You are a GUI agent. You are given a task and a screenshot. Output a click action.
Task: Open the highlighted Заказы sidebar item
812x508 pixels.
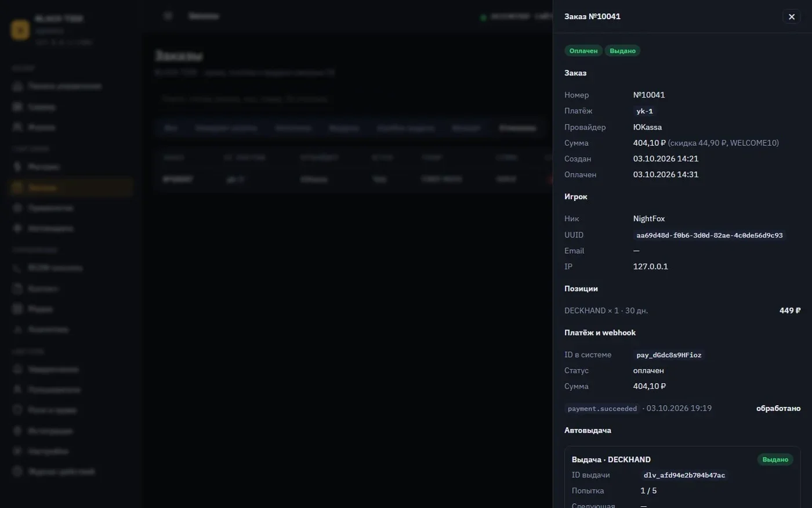[x=72, y=188]
